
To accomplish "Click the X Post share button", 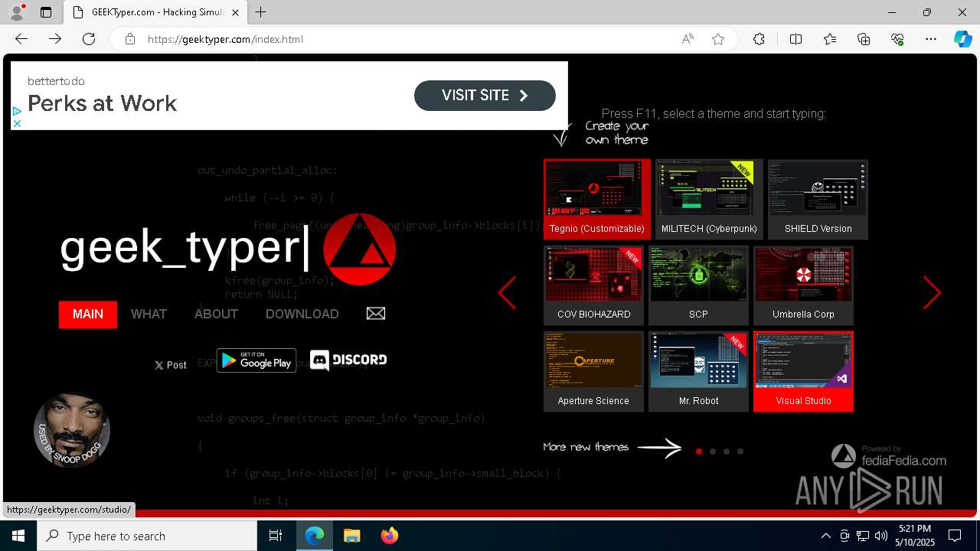I will pos(171,365).
